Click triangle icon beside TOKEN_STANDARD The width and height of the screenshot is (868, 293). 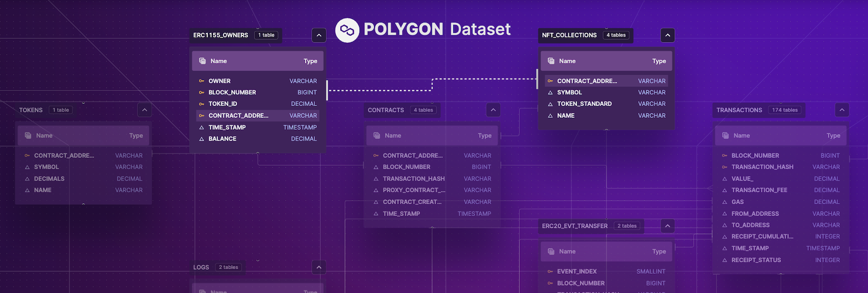click(x=550, y=104)
